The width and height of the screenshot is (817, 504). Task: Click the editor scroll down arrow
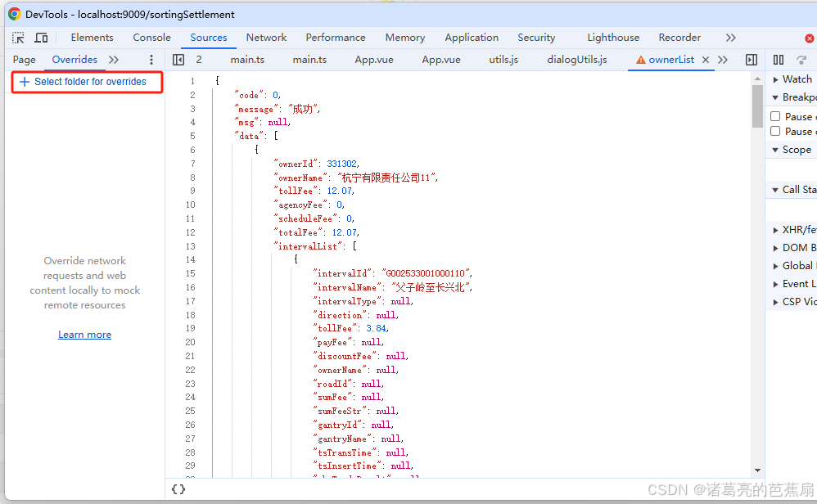point(757,470)
